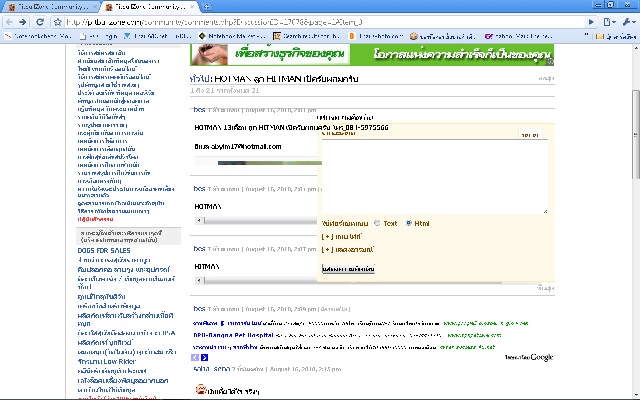Expand the first [+] option in form
The image size is (640, 400).
click(341, 237)
